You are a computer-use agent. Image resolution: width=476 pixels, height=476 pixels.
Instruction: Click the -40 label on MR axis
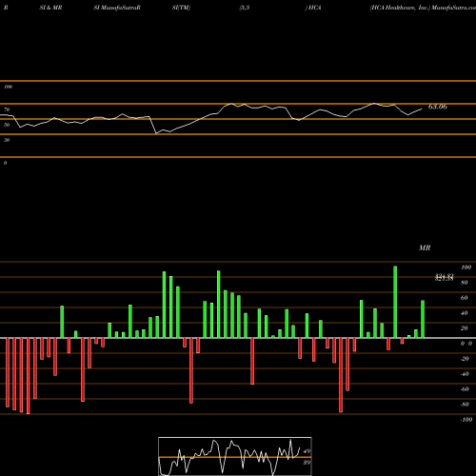[465, 374]
